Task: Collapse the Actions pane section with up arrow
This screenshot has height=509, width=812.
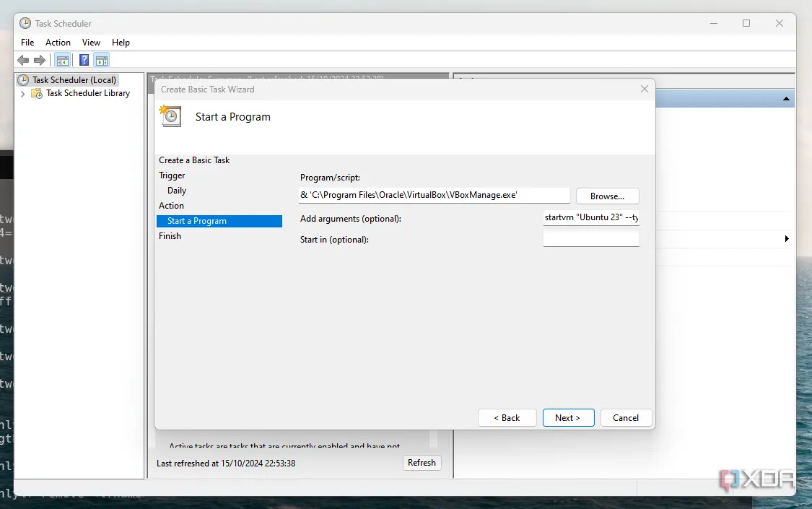Action: point(786,99)
